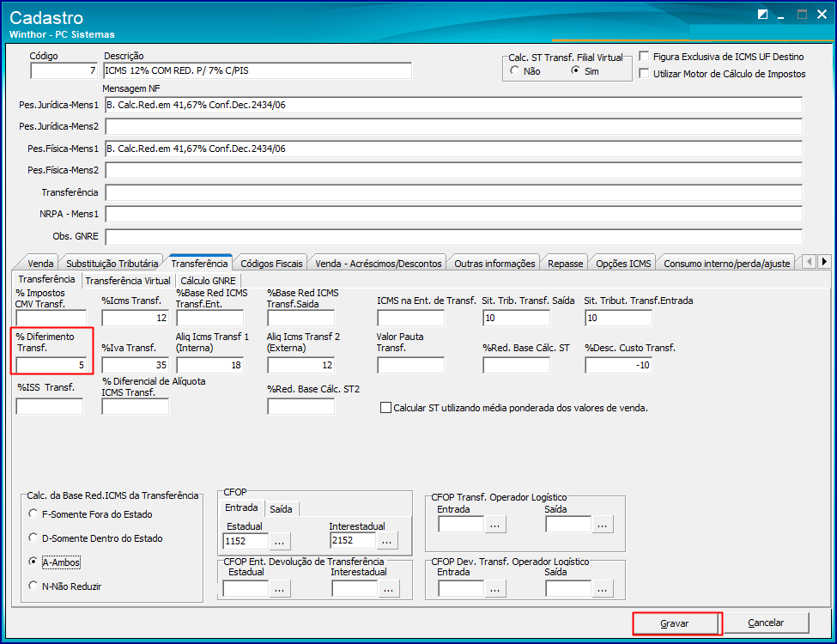This screenshot has height=644, width=837.
Task: Click the %ISS Transf. field
Action: tap(50, 406)
